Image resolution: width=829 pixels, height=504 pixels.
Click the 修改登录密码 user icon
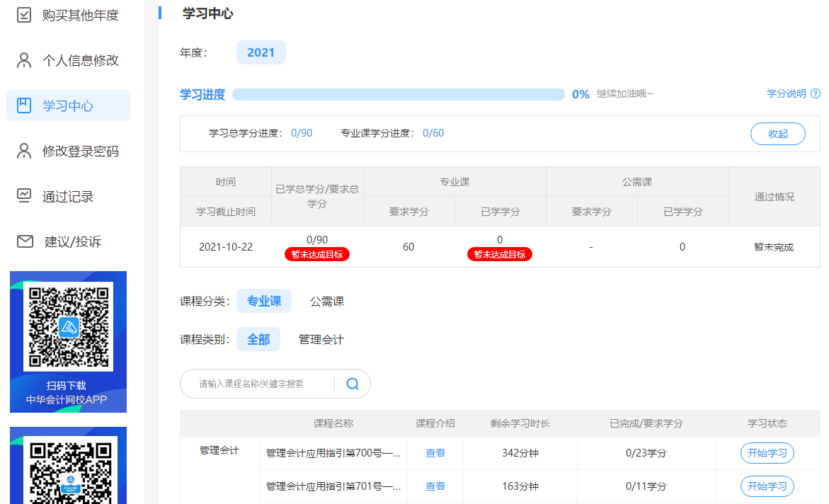point(24,151)
